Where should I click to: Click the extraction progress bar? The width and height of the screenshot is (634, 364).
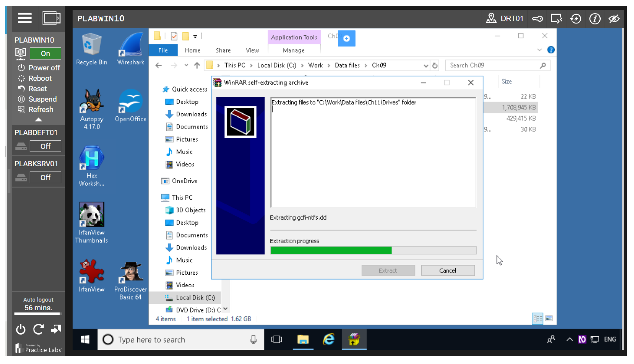373,250
